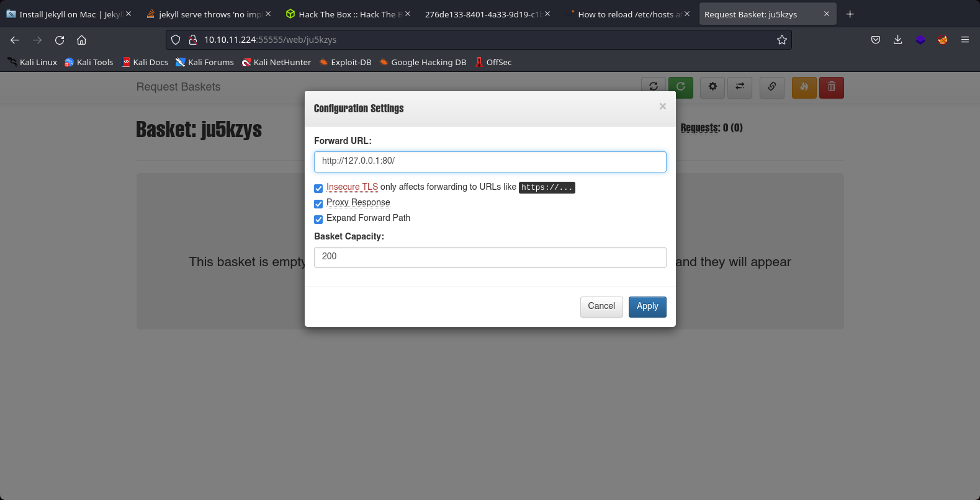Click the Requests: 0 (0) counter text
This screenshot has width=980, height=500.
click(711, 128)
